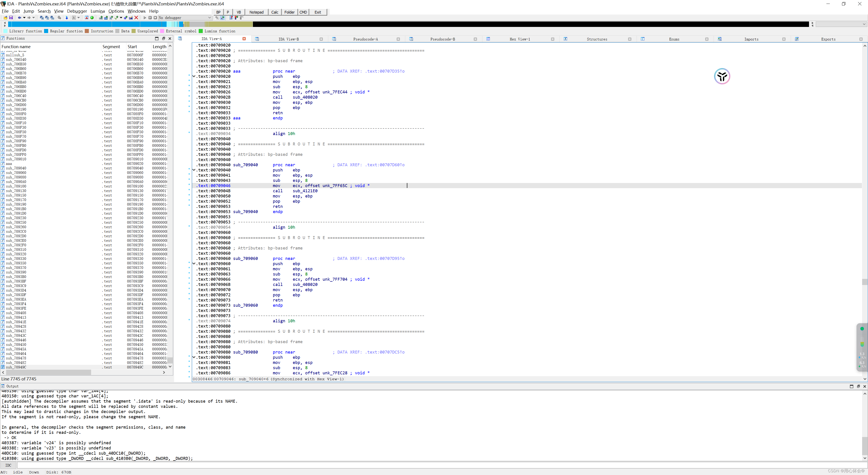Click the Unexplored legend color swatch

click(134, 31)
